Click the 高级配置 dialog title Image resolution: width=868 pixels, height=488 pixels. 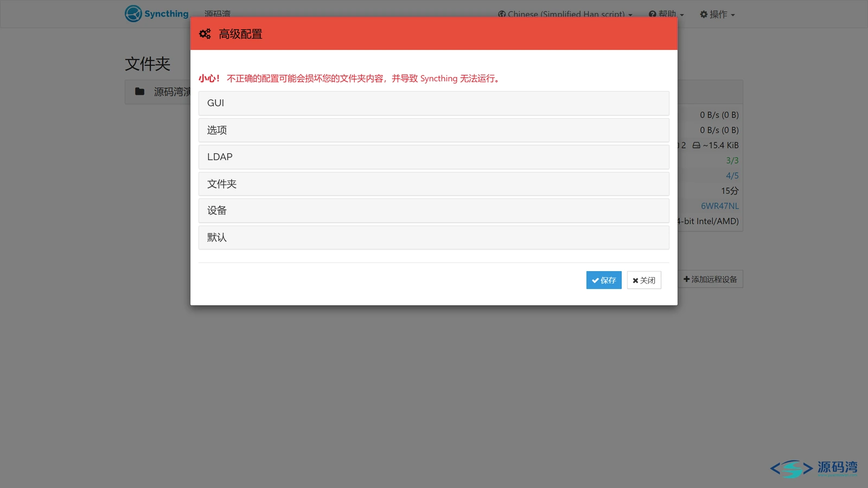pyautogui.click(x=240, y=34)
